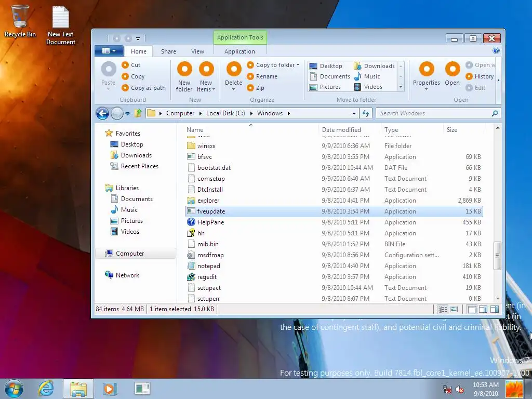Image resolution: width=532 pixels, height=399 pixels.
Task: Move to Pictures in ribbon gallery
Action: point(325,87)
